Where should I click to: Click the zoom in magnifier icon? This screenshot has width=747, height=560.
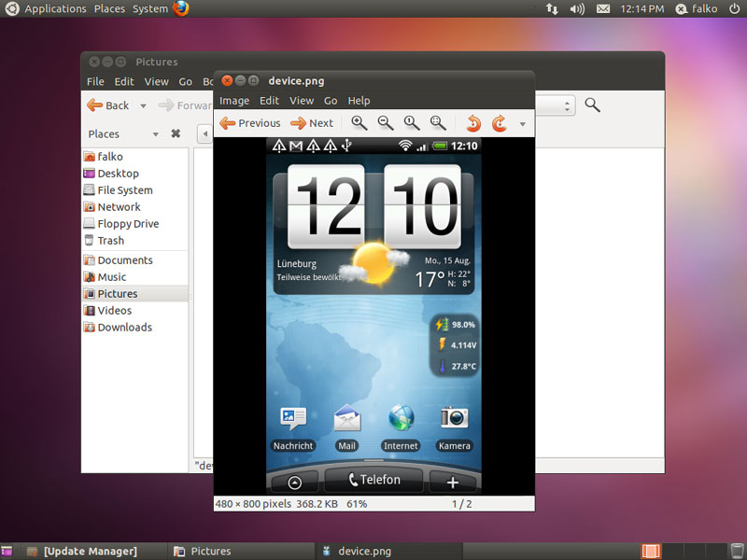(x=359, y=123)
